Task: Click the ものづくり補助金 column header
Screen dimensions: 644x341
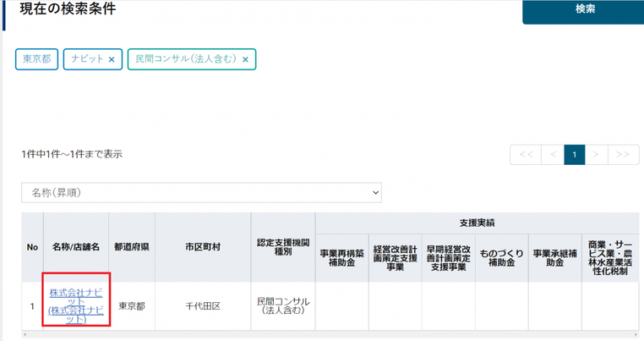Action: (x=502, y=258)
